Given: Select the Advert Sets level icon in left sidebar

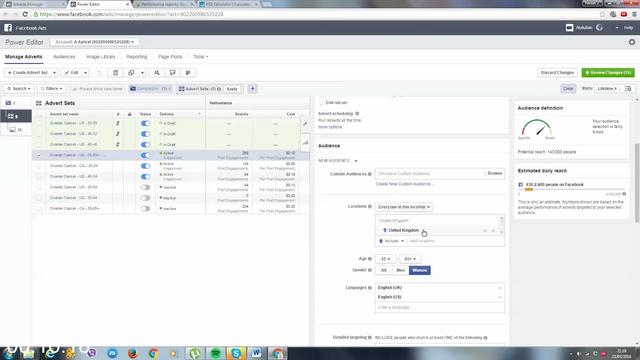Looking at the screenshot, I should [x=11, y=116].
